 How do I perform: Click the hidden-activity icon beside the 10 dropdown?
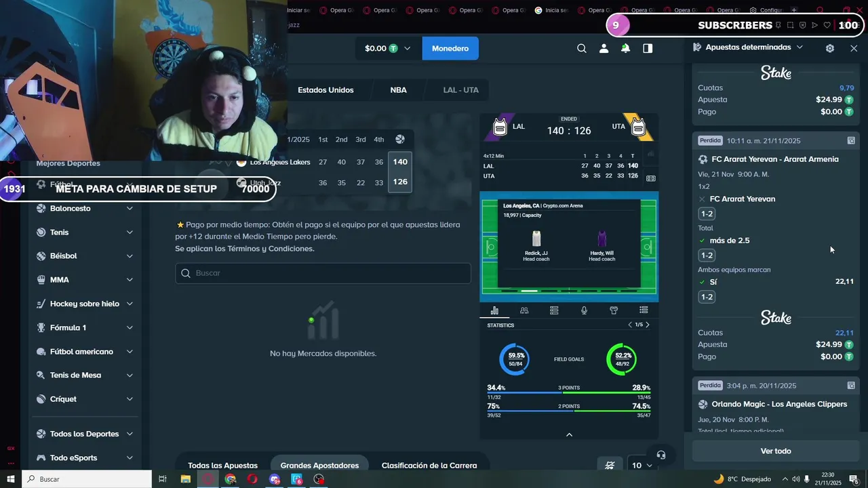[x=610, y=465]
